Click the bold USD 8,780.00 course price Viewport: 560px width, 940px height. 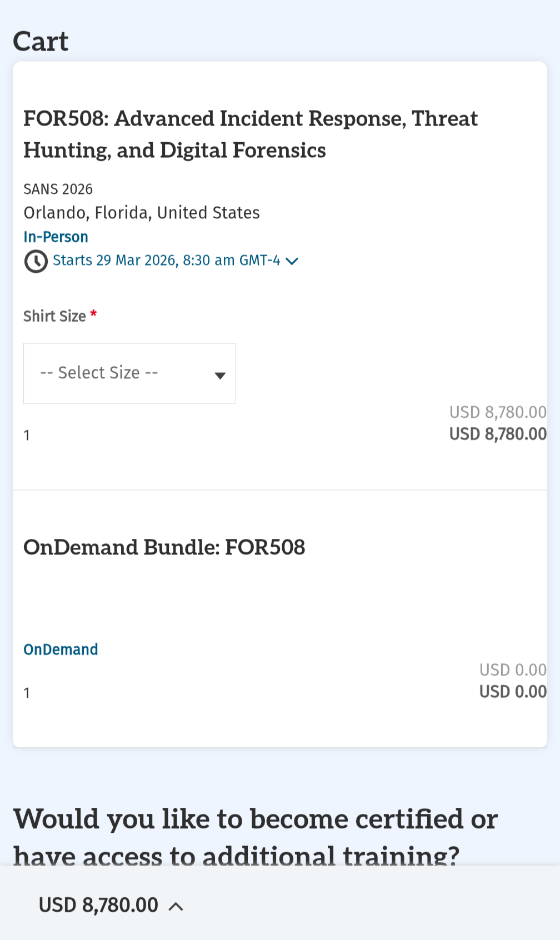click(498, 434)
